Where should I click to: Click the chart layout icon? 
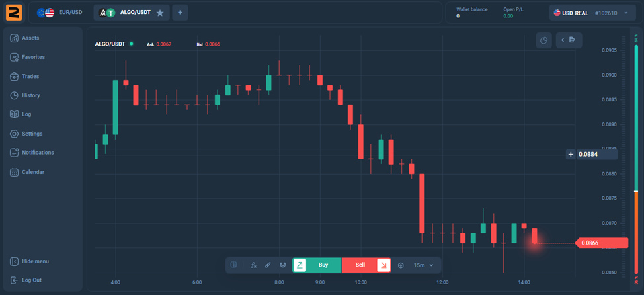pos(233,265)
